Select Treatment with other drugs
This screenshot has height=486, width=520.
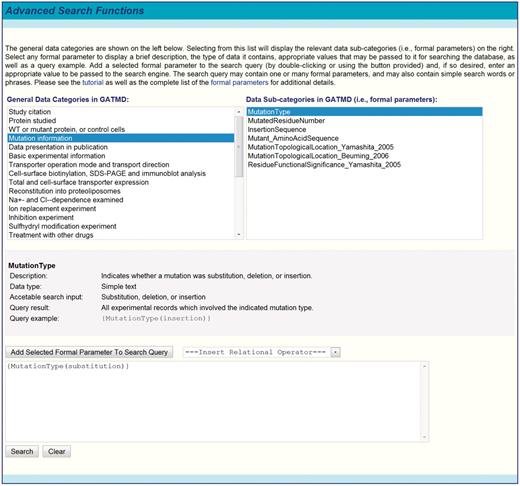point(121,235)
